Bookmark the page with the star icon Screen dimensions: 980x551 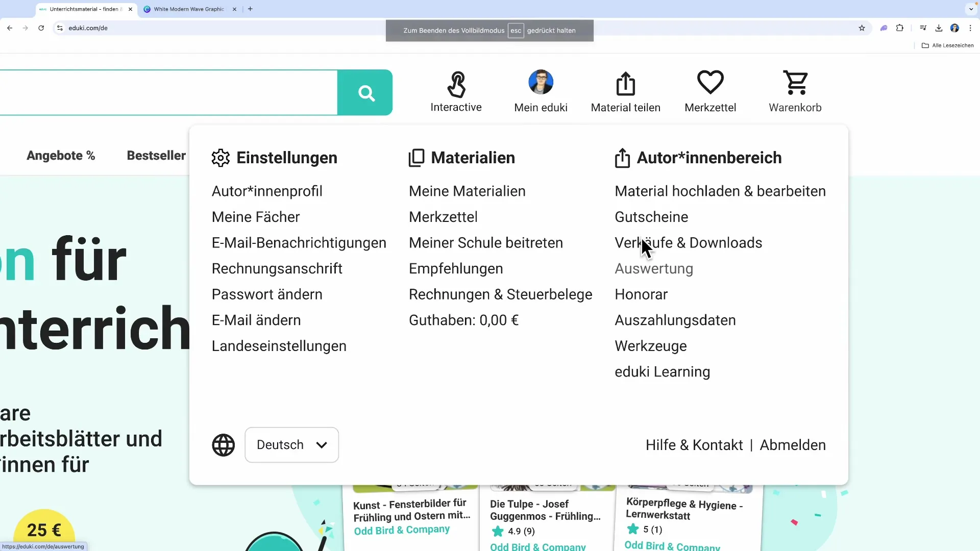[x=862, y=28]
